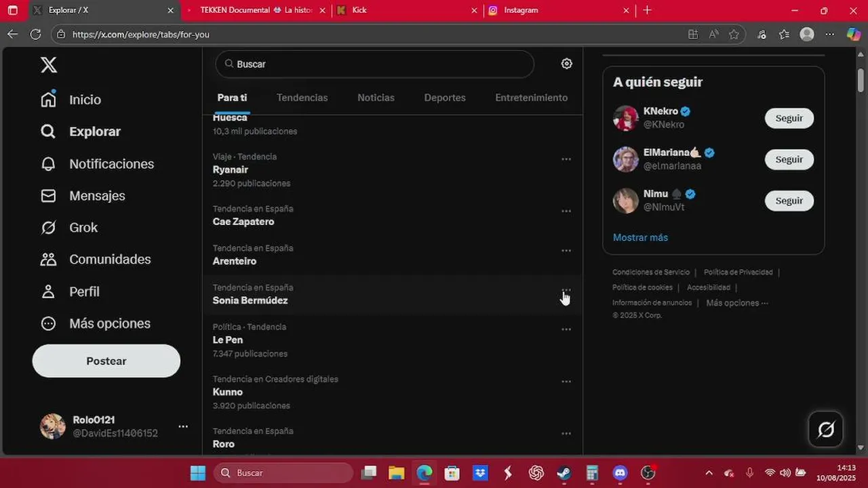Switch to the Instagram browser tab
The image size is (868, 488).
pyautogui.click(x=559, y=10)
